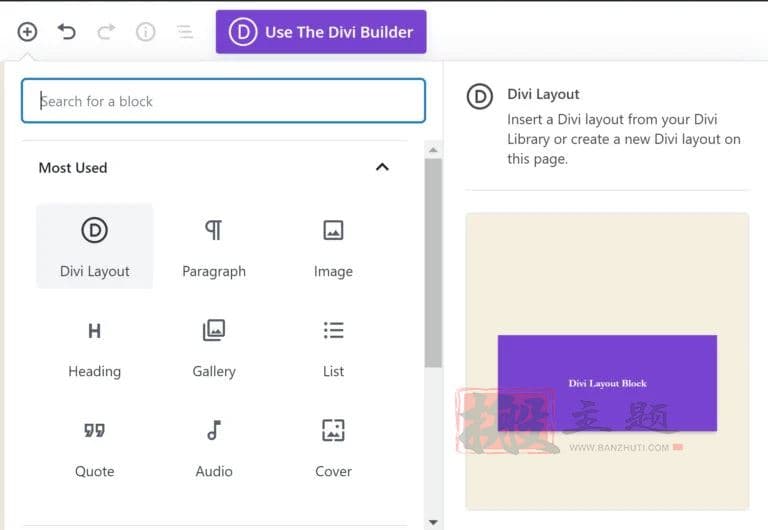
Task: Redo the last undone change
Action: pos(106,32)
